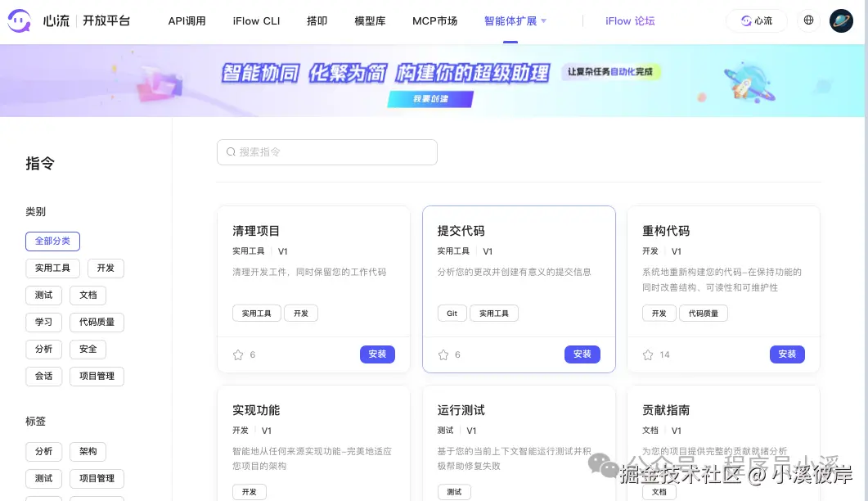Toggle the 架构 tag filter

coord(88,451)
